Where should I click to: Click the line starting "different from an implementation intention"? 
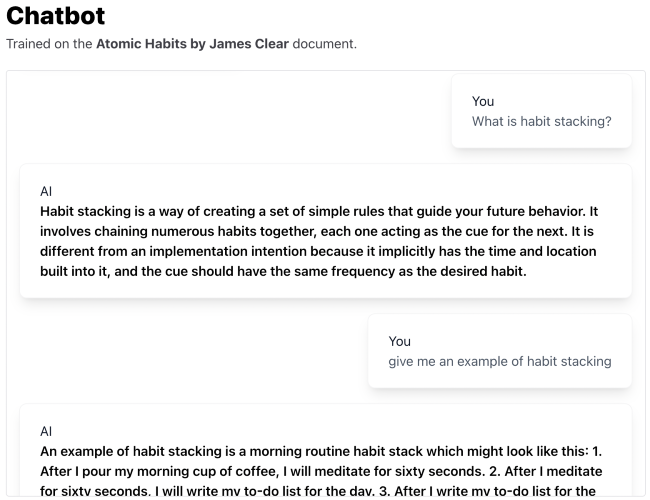320,251
